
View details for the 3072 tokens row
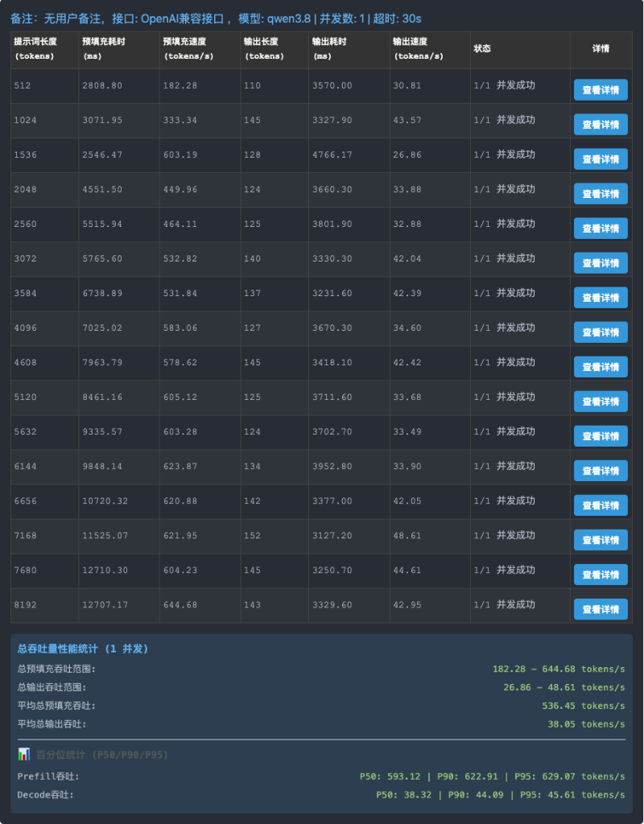point(601,263)
